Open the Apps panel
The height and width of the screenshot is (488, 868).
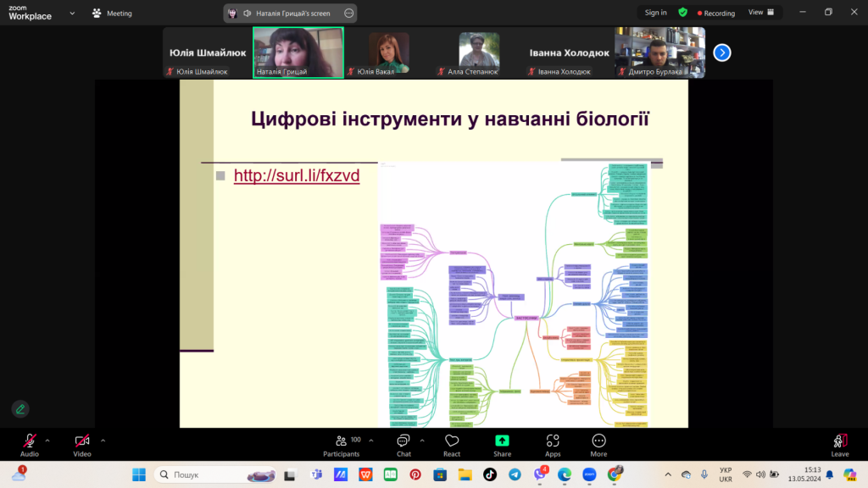coord(553,445)
